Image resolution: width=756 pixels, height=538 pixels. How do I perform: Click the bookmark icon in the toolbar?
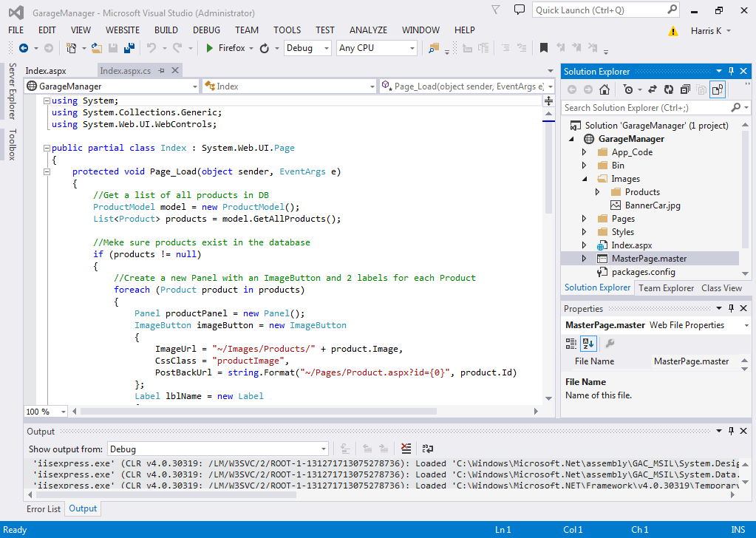pyautogui.click(x=544, y=48)
